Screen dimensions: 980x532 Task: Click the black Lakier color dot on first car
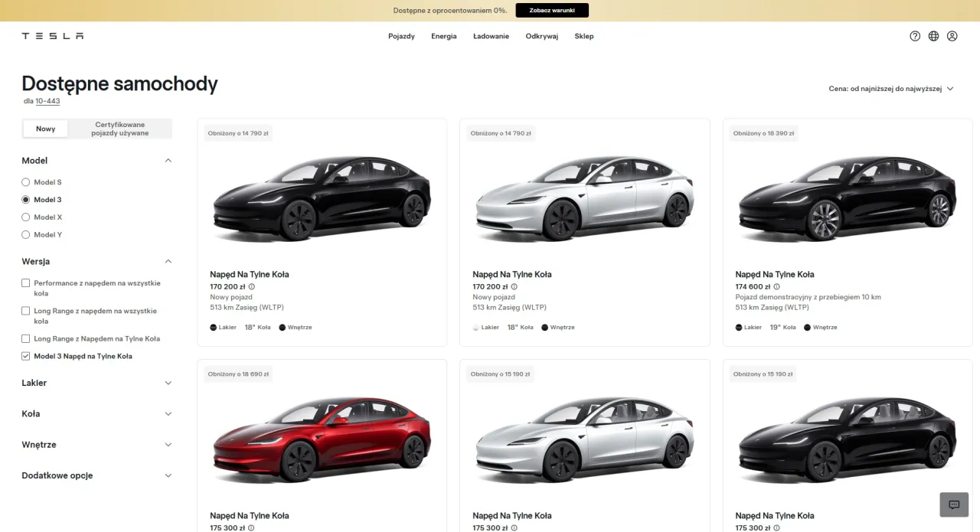pos(212,327)
